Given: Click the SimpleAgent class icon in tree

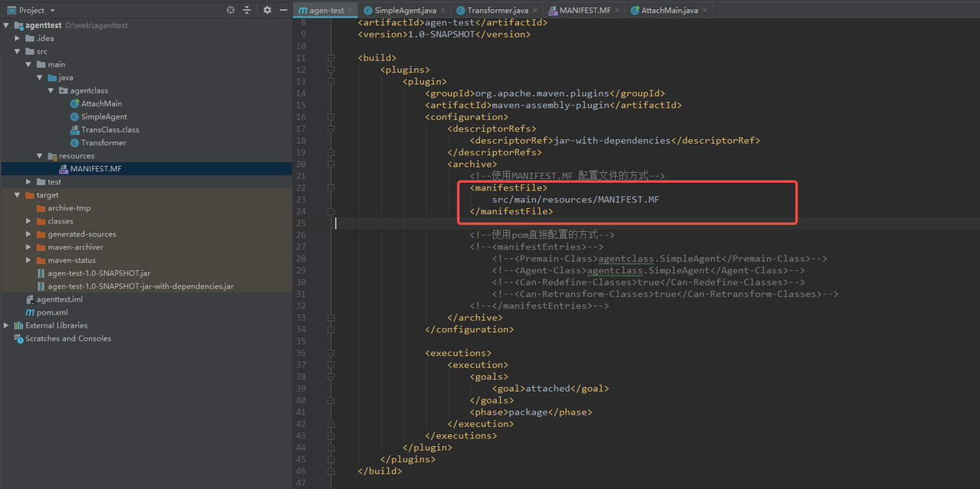Looking at the screenshot, I should point(74,116).
